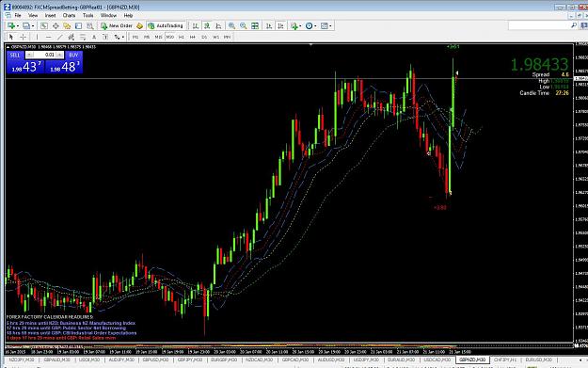Open MetaEditor with the yellow book icon
This screenshot has width=588, height=368.
tap(139, 26)
